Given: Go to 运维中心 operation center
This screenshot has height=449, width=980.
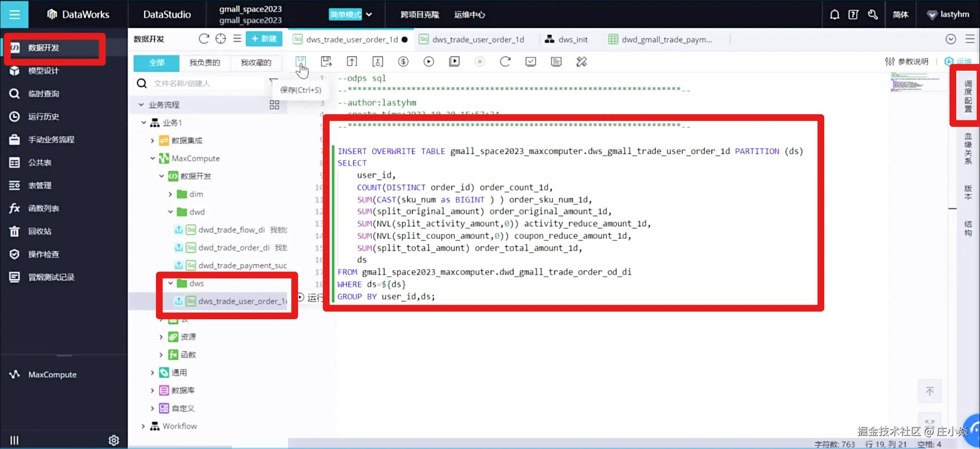Looking at the screenshot, I should coord(469,14).
